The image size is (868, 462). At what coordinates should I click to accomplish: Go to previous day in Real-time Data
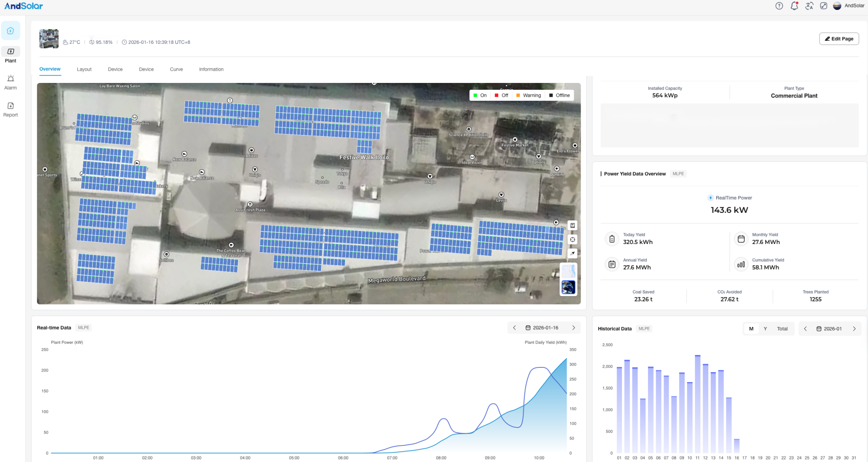[x=515, y=328]
